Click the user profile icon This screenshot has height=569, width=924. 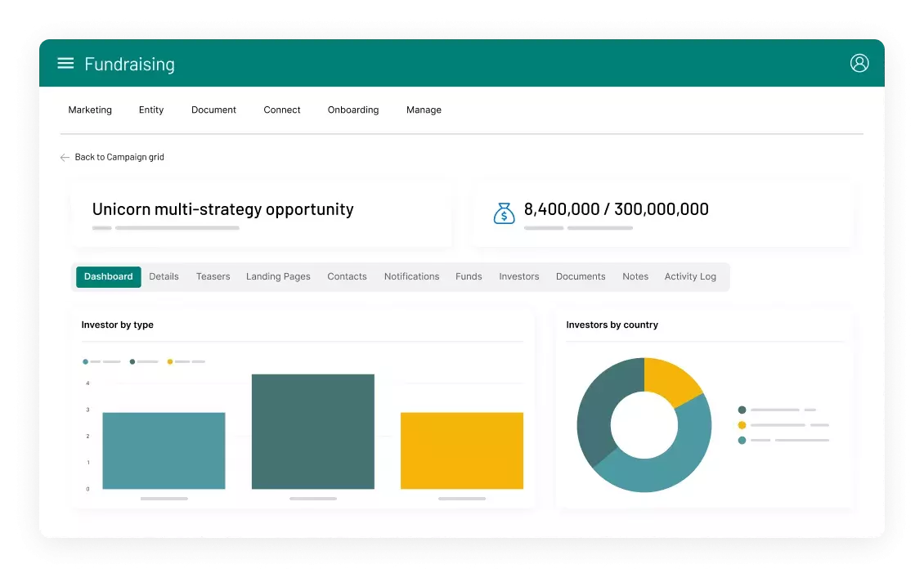[859, 63]
